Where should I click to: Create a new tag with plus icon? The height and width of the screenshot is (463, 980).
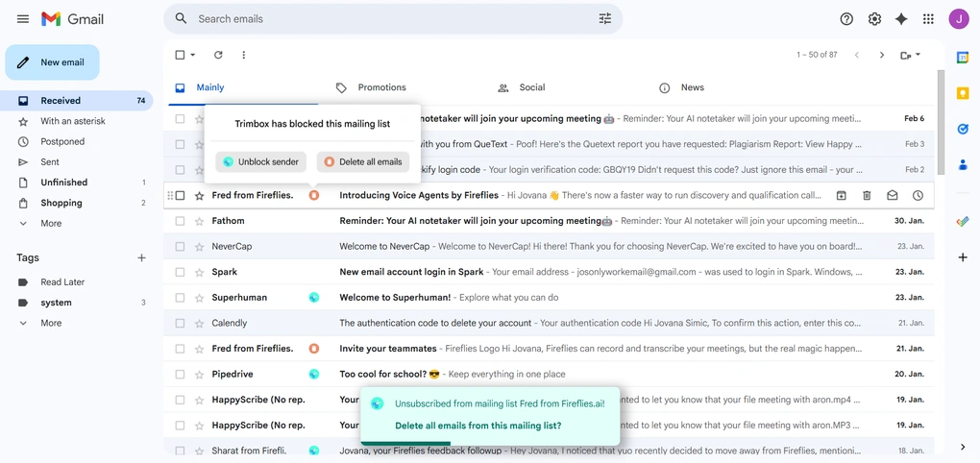pos(142,257)
